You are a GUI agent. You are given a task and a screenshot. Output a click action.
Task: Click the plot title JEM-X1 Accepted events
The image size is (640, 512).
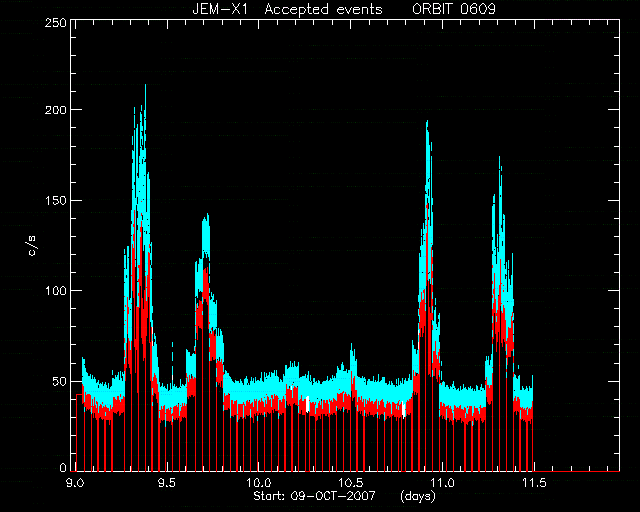287,9
